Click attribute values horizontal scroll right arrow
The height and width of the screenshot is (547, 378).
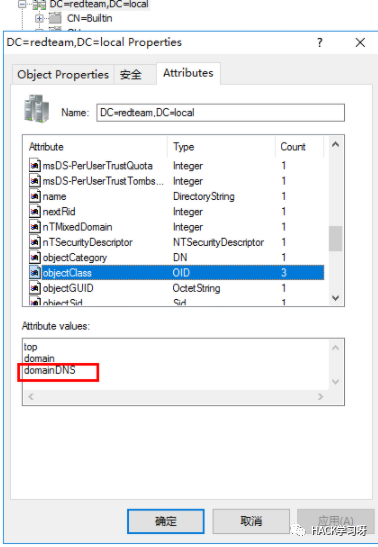tap(320, 397)
